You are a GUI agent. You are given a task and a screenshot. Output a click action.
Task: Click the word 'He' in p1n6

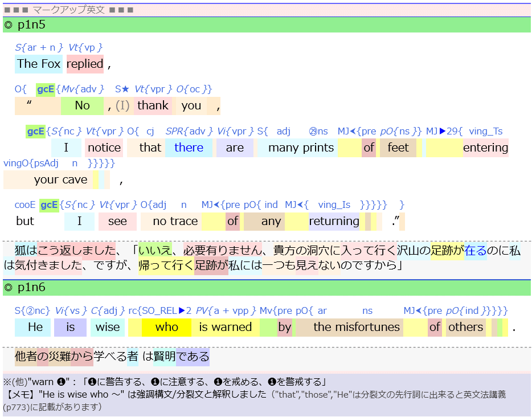click(35, 327)
